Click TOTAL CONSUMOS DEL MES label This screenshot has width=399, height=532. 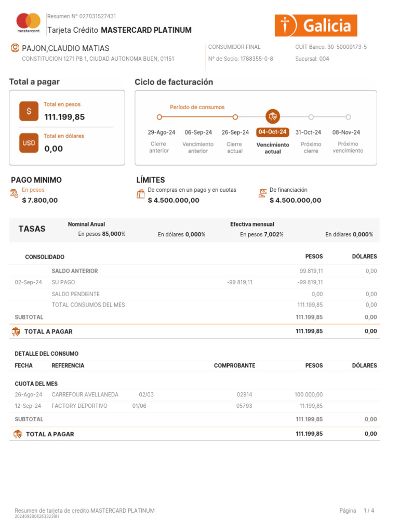tap(88, 305)
